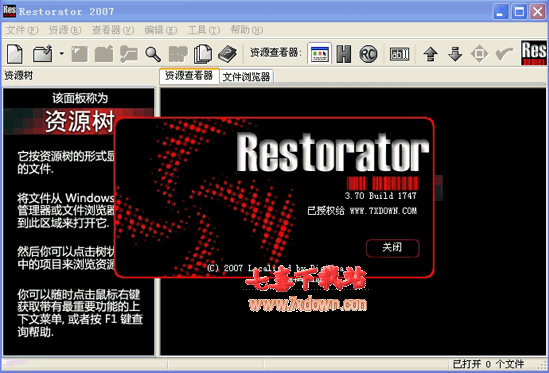Switch to RC viewer mode icon
Viewport: 549px width, 373px height.
click(368, 54)
